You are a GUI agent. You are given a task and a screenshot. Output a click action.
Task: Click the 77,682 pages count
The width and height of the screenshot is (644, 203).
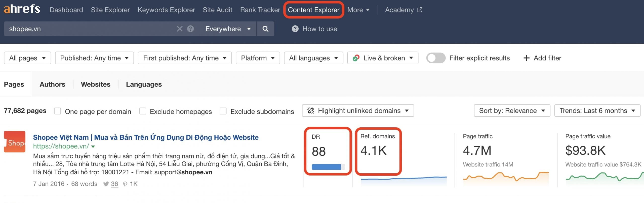[25, 111]
